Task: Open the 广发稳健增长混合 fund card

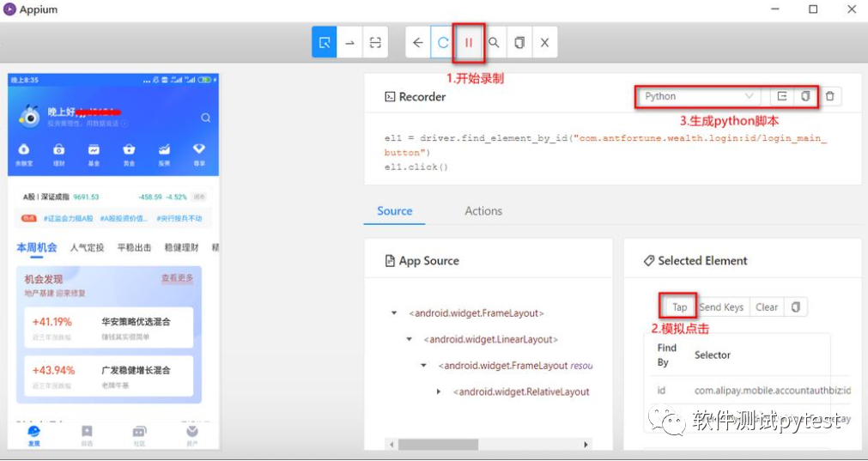Action: [x=109, y=376]
